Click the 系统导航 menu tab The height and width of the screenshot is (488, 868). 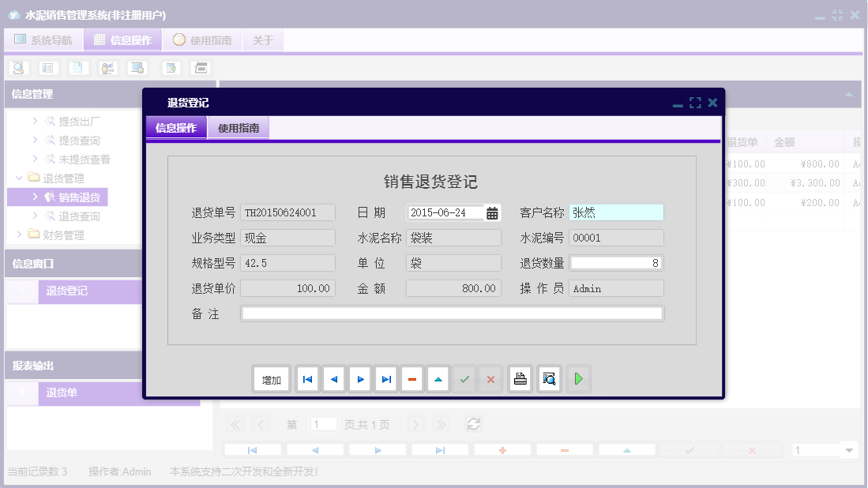(43, 39)
